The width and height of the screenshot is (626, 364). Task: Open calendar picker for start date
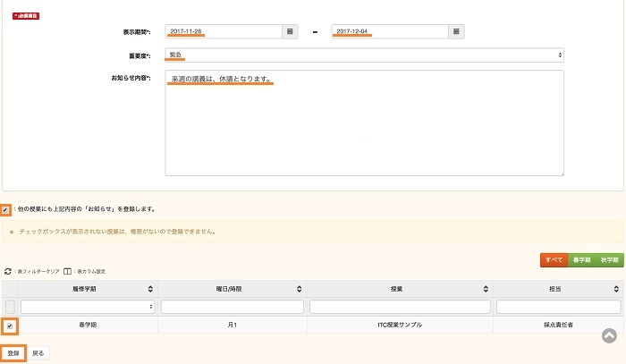pos(290,32)
